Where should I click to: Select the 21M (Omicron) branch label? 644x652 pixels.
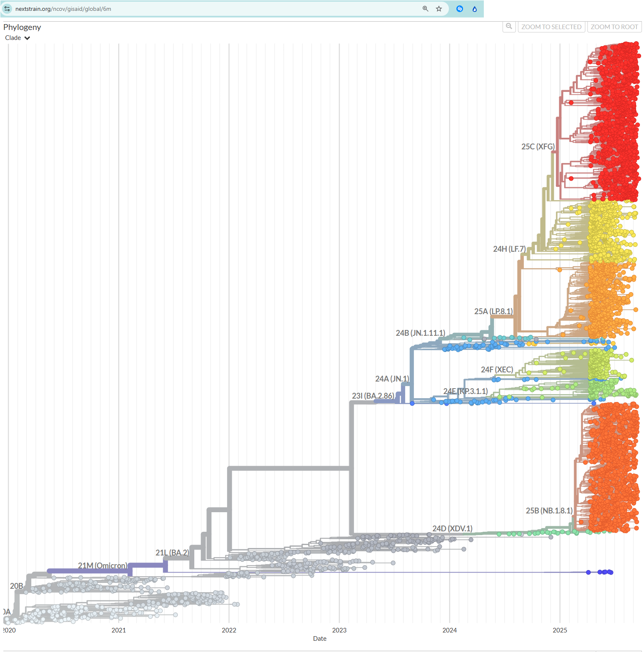pos(102,566)
